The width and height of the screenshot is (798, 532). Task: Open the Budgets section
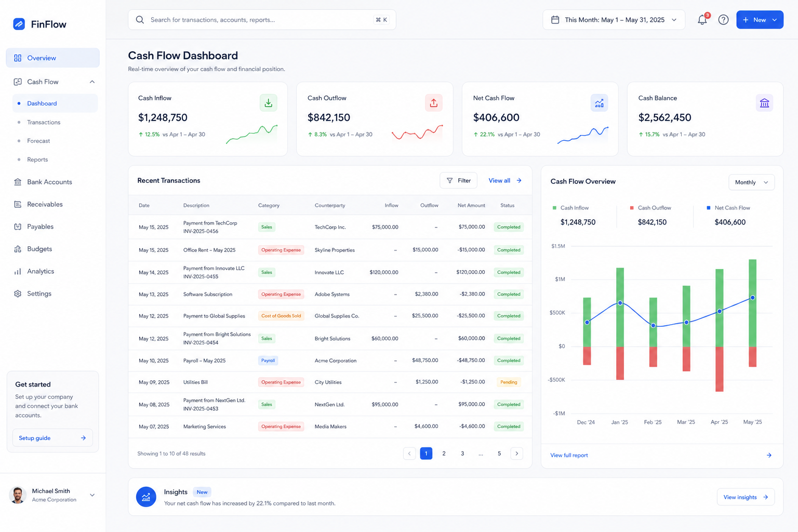39,249
